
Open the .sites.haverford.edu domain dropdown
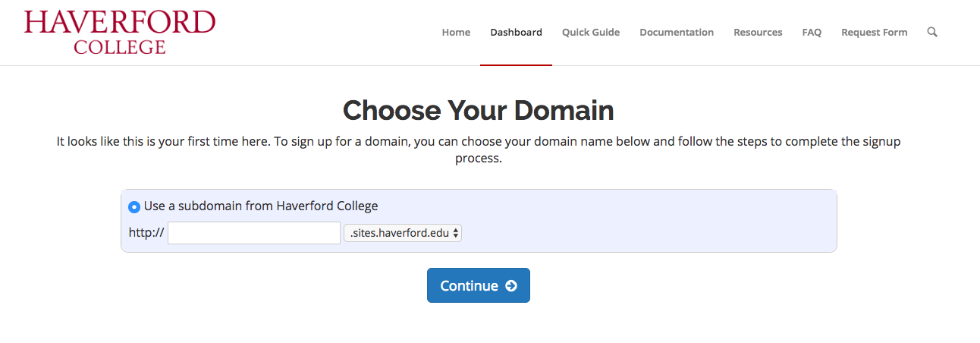tap(403, 233)
